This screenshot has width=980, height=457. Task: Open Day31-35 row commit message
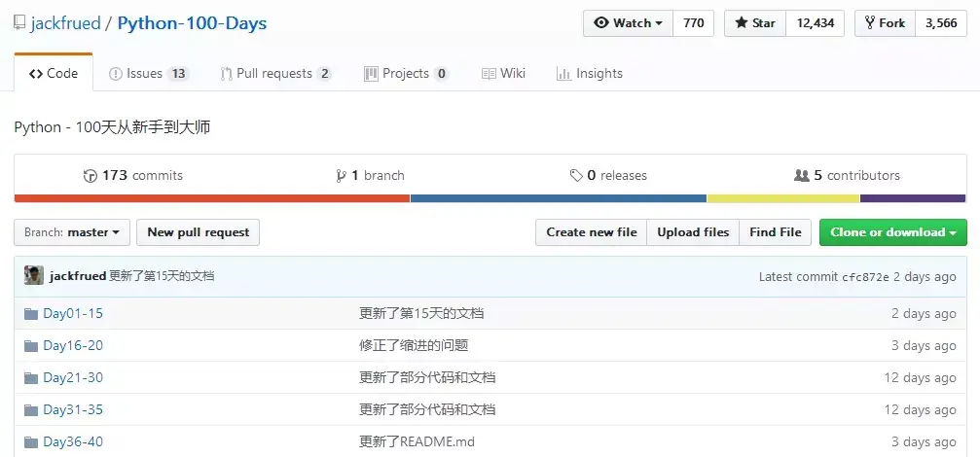[428, 409]
